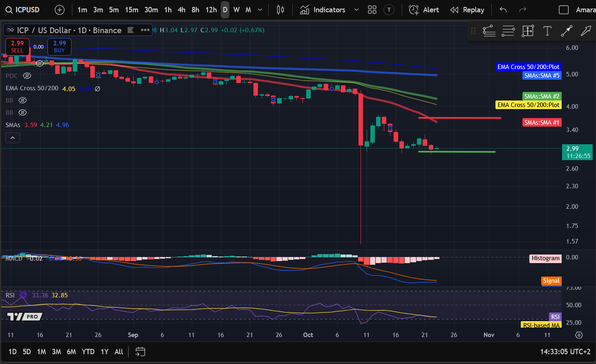Start Bar Replay mode
596x364 pixels.
(x=467, y=10)
